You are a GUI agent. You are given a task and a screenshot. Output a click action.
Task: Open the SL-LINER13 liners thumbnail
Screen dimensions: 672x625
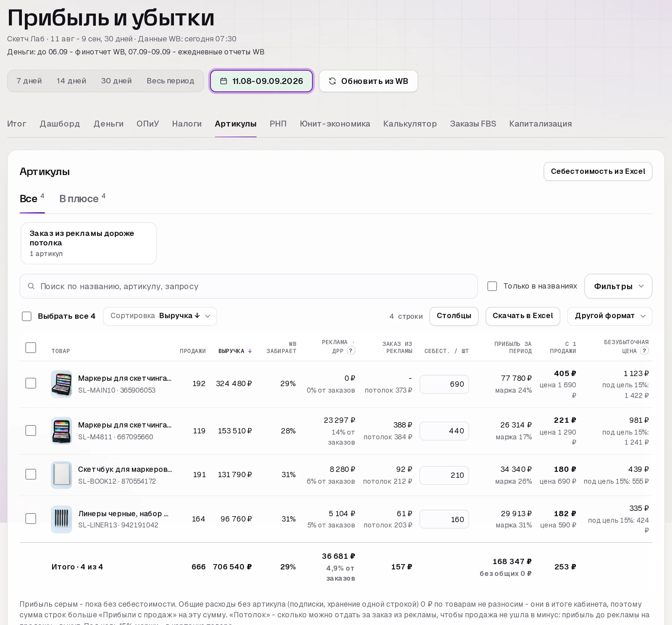tap(61, 519)
